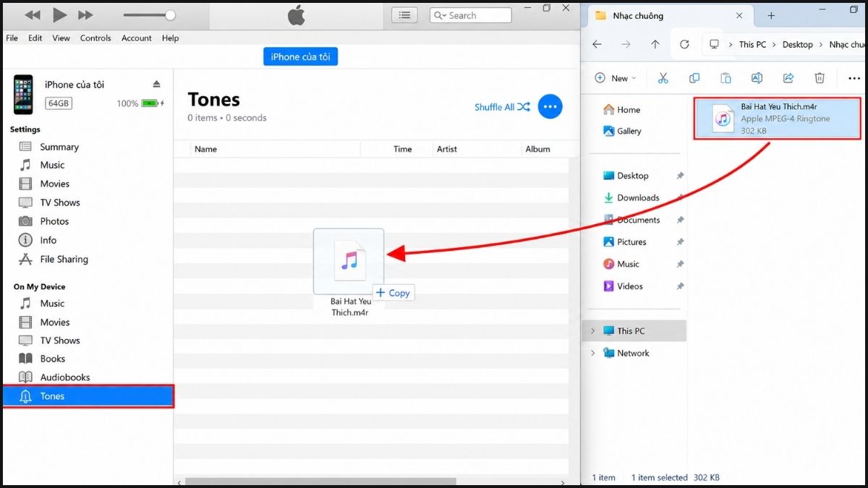Click the Share icon in Explorer toolbar
Image resolution: width=868 pixels, height=488 pixels.
point(788,78)
